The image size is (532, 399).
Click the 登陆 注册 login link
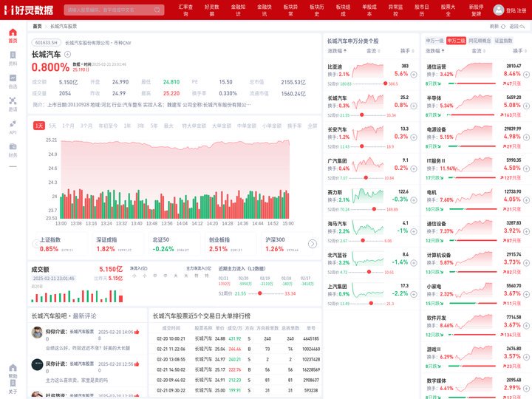tap(516, 10)
